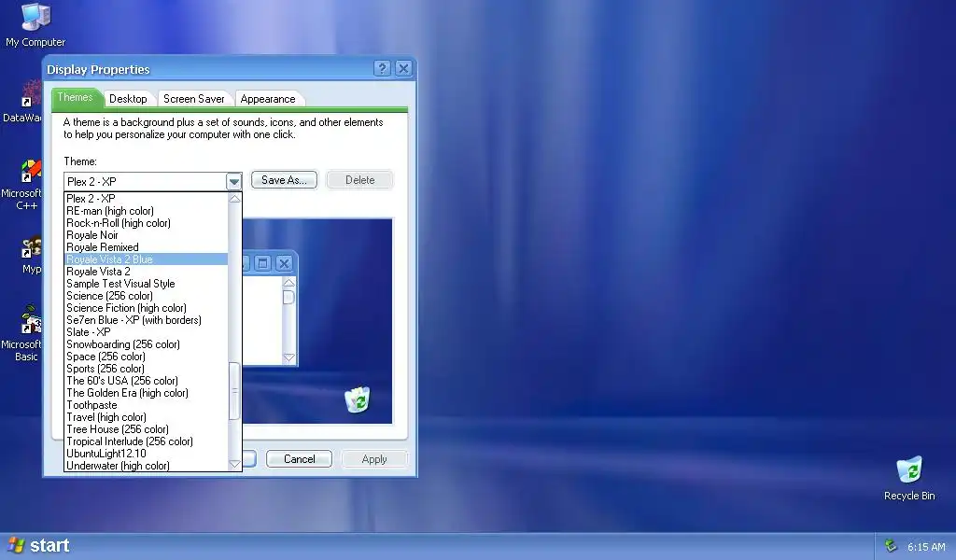Choose the Toothpaste theme
956x560 pixels.
(x=147, y=405)
